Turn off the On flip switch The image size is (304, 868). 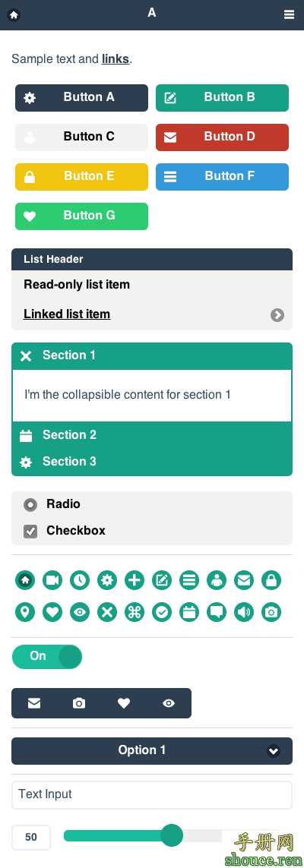[x=47, y=657]
